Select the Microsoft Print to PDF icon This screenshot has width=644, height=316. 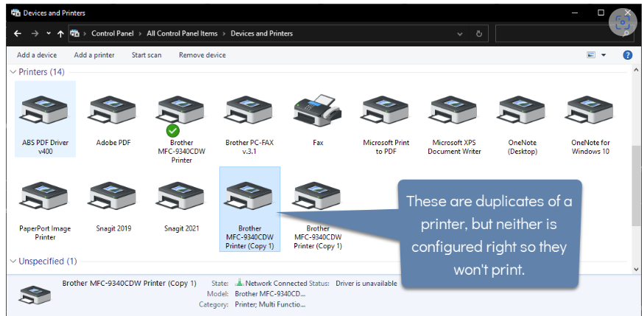[x=386, y=110]
